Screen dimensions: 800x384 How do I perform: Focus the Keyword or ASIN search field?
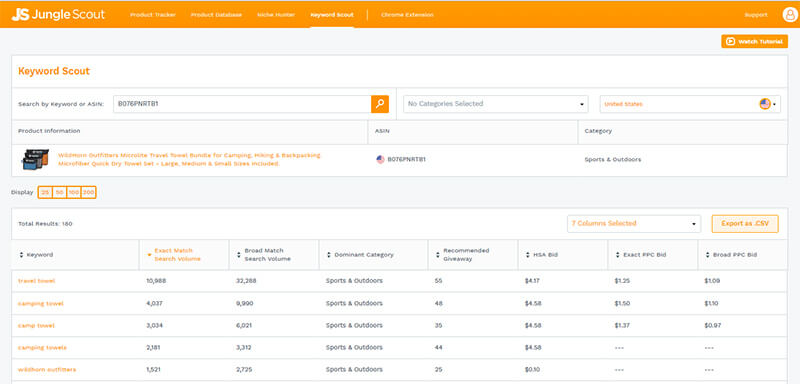pyautogui.click(x=242, y=104)
